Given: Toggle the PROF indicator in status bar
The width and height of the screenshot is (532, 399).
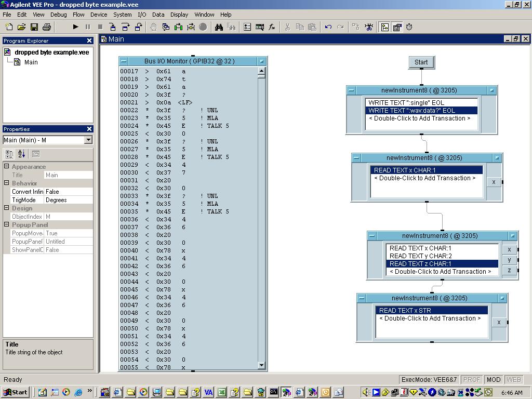Looking at the screenshot, I should [x=472, y=380].
